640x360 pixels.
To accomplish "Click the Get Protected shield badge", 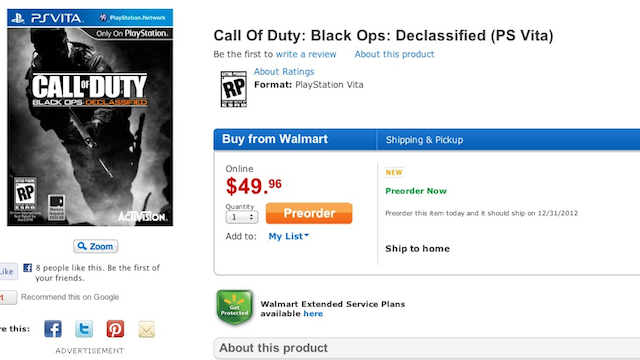I will tap(235, 308).
